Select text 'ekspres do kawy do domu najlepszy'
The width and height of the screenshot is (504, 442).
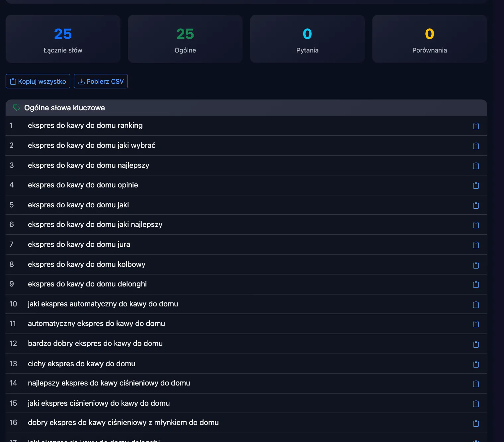click(89, 166)
